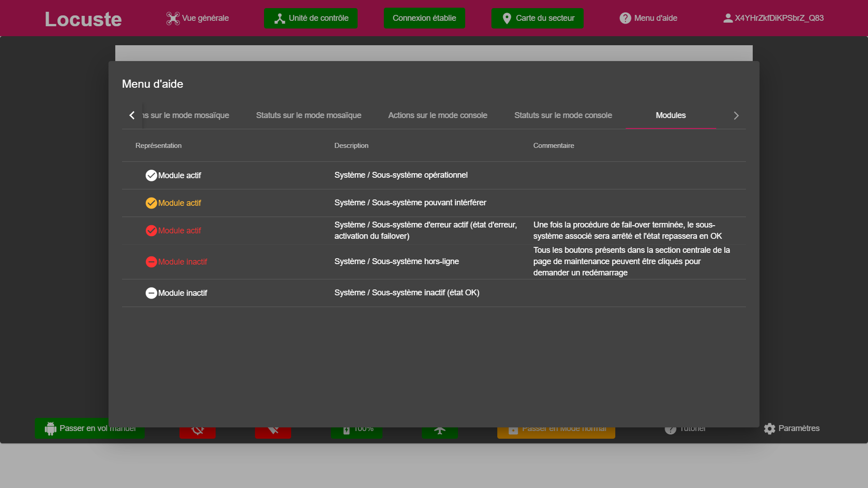This screenshot has width=868, height=488.
Task: Click the white 'Module actif' label
Action: coord(179,175)
